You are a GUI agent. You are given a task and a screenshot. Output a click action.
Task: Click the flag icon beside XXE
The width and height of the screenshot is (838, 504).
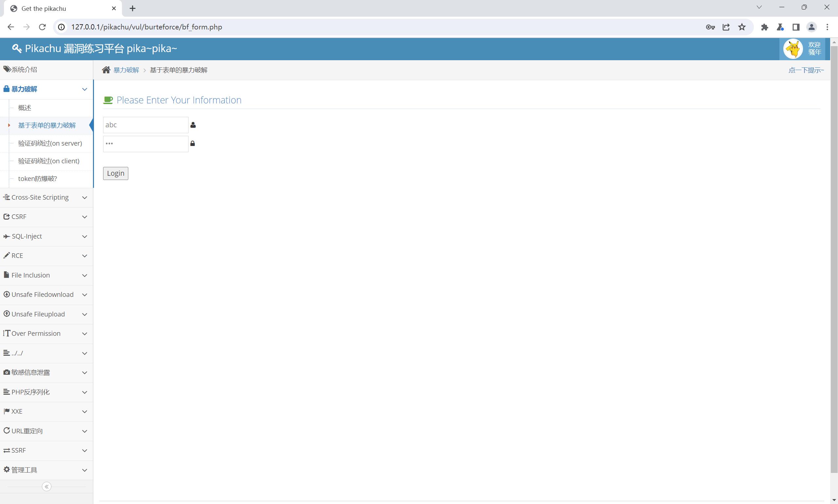point(7,411)
